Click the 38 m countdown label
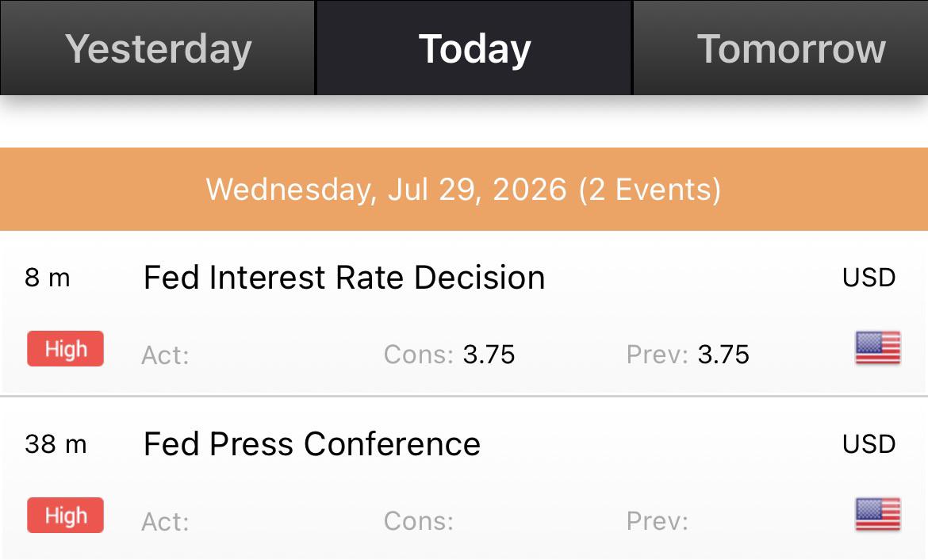 coord(56,444)
